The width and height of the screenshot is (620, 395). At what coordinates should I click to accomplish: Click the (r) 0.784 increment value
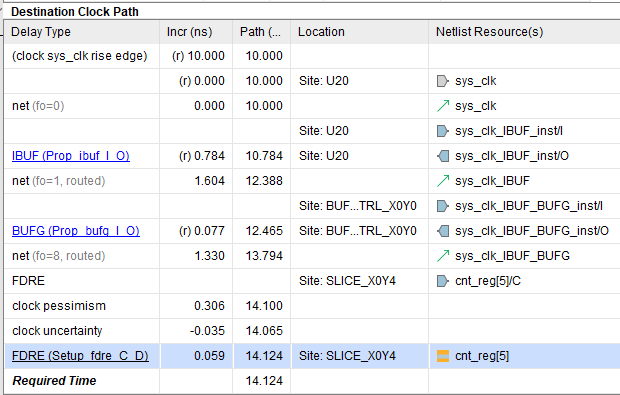pos(202,156)
